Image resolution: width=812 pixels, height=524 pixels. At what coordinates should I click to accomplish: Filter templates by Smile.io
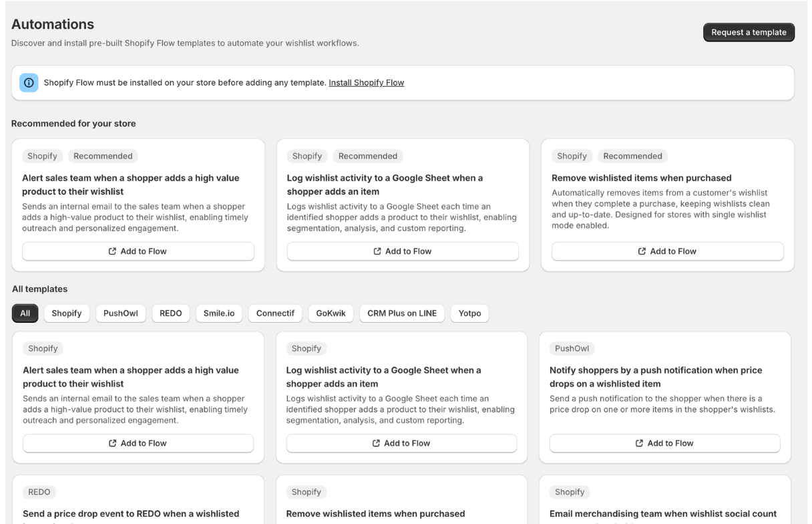point(219,313)
